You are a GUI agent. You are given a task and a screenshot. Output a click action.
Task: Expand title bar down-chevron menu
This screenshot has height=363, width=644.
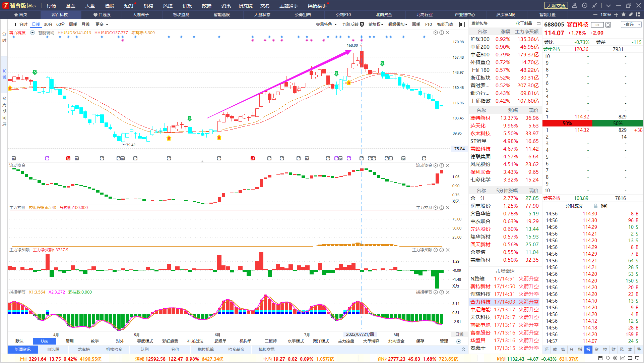click(x=608, y=5)
